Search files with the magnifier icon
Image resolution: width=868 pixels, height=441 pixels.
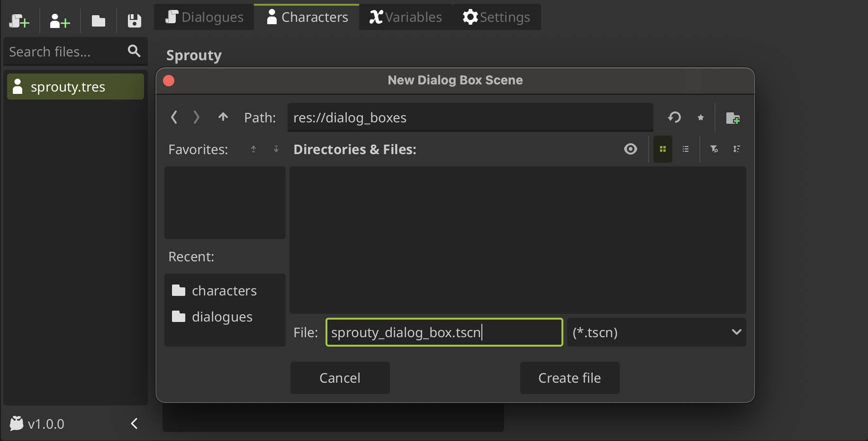click(134, 51)
